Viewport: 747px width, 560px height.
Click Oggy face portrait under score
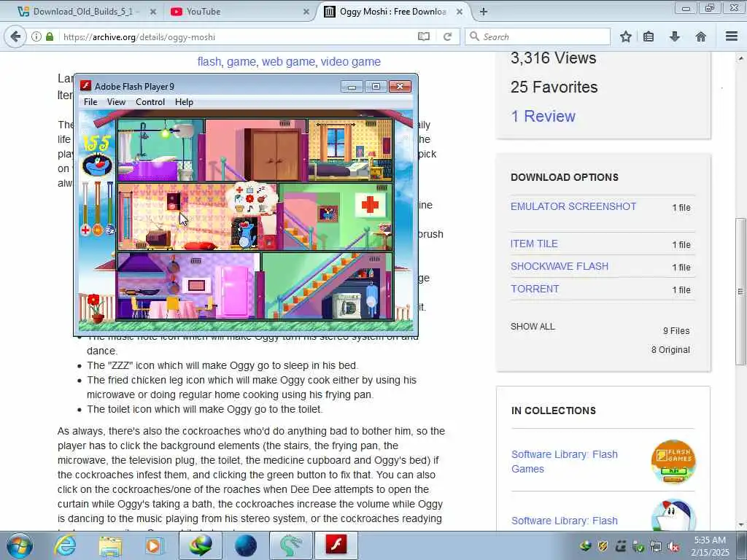(97, 164)
